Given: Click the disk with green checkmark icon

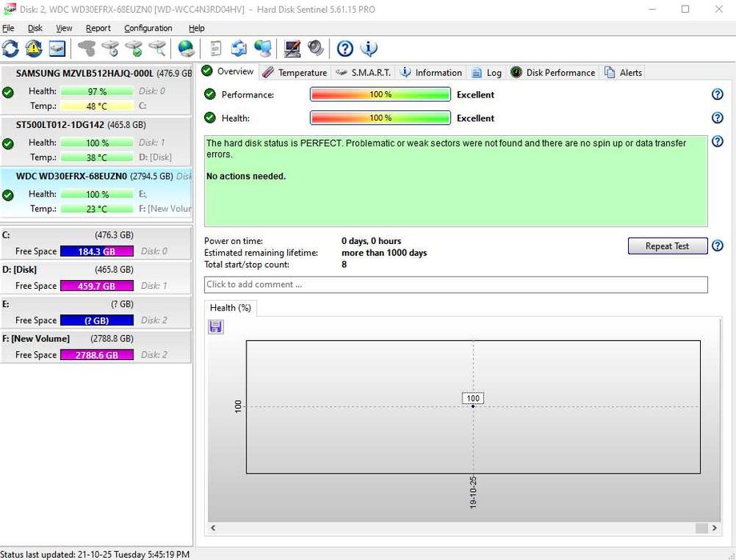Looking at the screenshot, I should coord(134,48).
